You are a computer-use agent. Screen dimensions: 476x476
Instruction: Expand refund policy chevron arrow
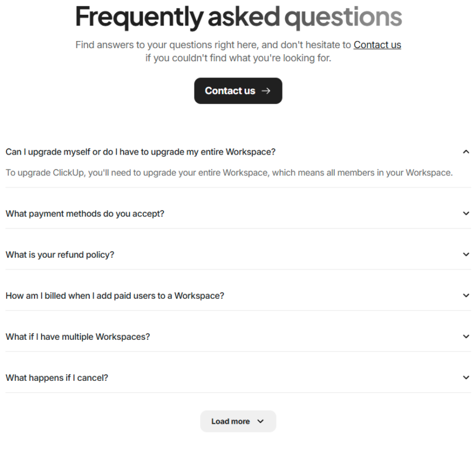(x=466, y=255)
